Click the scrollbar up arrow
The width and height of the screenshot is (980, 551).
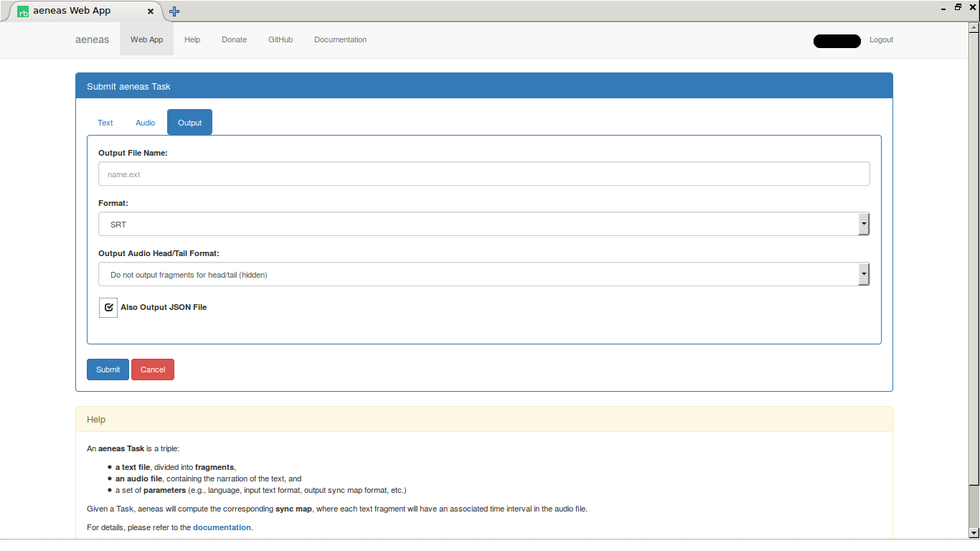pos(974,28)
